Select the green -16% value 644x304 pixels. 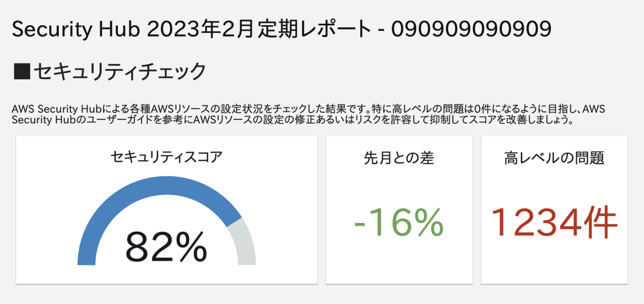point(399,222)
